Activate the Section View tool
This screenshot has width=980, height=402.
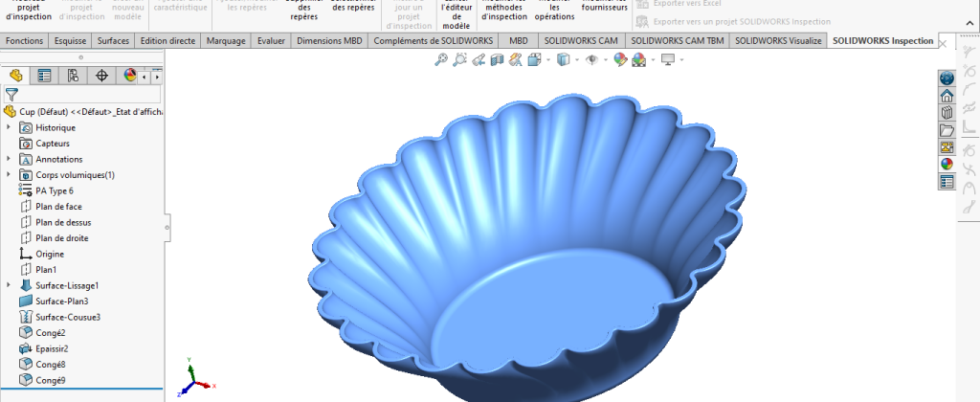pyautogui.click(x=497, y=59)
